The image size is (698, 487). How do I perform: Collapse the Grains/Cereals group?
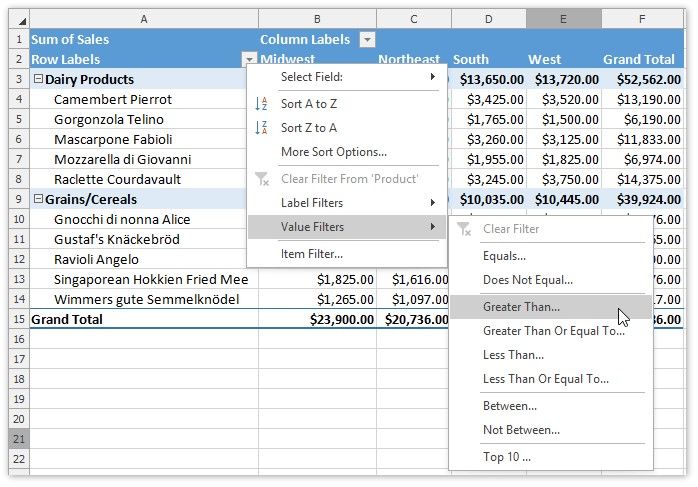[x=37, y=200]
